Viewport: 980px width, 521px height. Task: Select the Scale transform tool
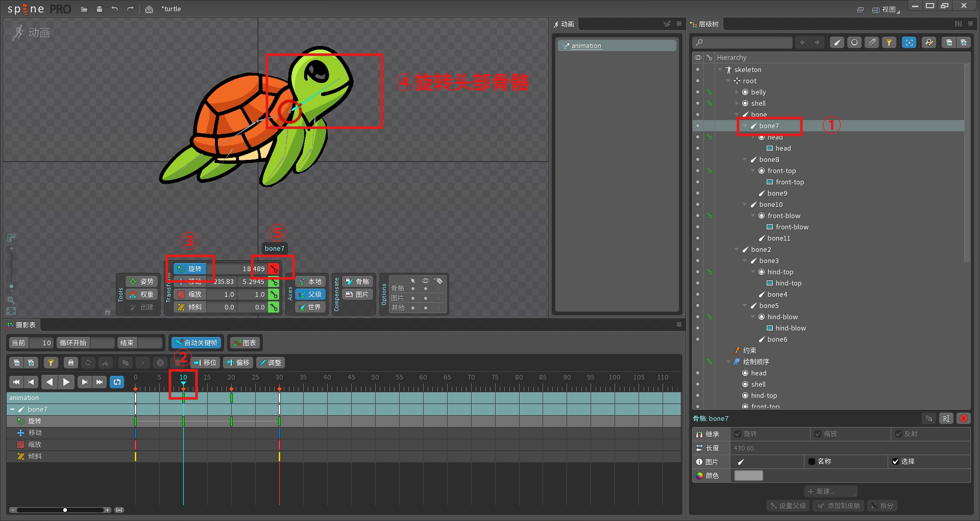point(190,294)
